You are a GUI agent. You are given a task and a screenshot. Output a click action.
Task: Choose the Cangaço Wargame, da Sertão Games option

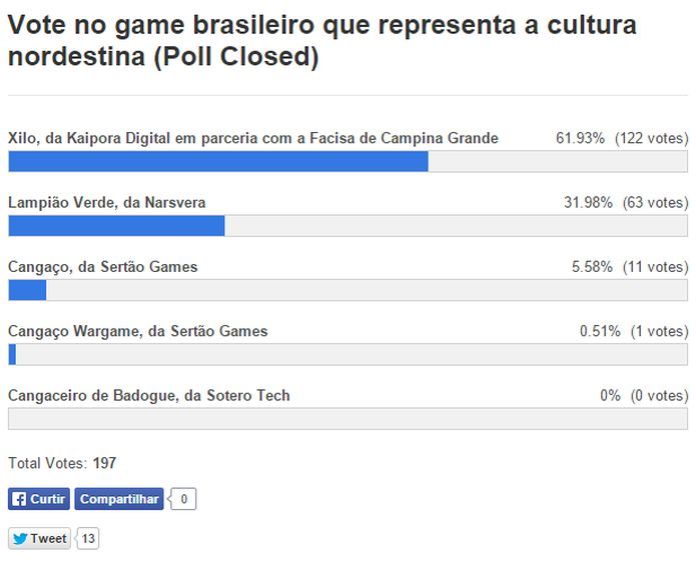pyautogui.click(x=138, y=331)
